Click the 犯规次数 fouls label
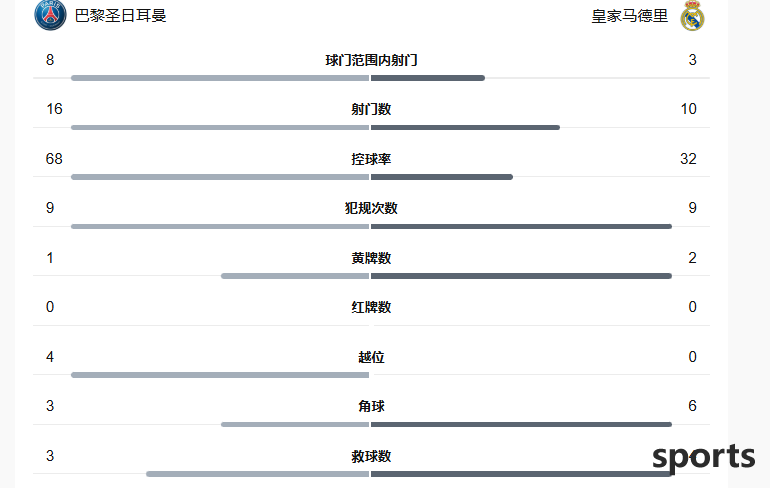The image size is (770, 488). pos(371,208)
